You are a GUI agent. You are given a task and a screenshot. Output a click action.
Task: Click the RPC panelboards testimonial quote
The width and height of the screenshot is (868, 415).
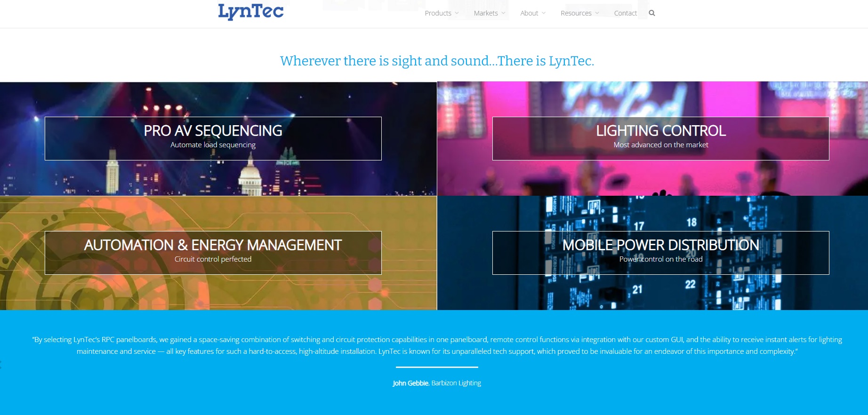point(437,345)
